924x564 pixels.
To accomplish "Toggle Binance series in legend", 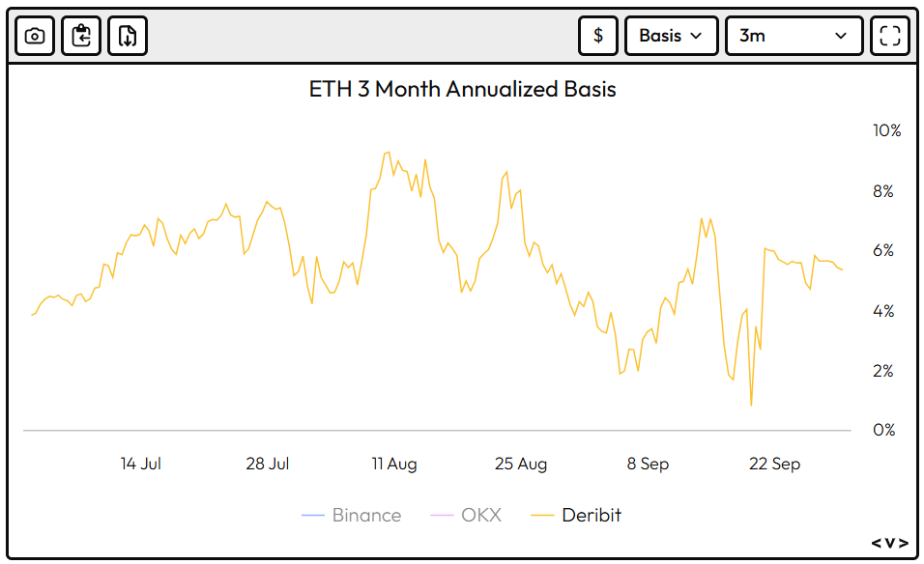I will click(x=365, y=515).
